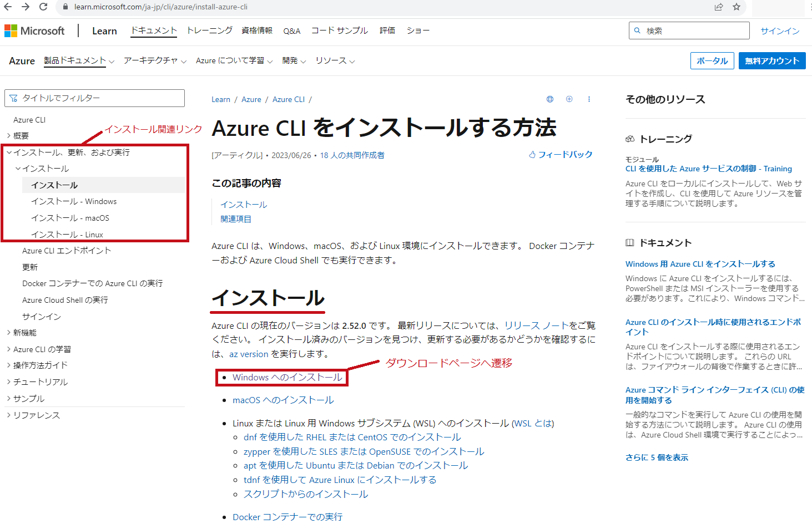Viewport: 812px width, 524px height.
Task: Click the circled plus add-to-collection icon
Action: coord(569,99)
